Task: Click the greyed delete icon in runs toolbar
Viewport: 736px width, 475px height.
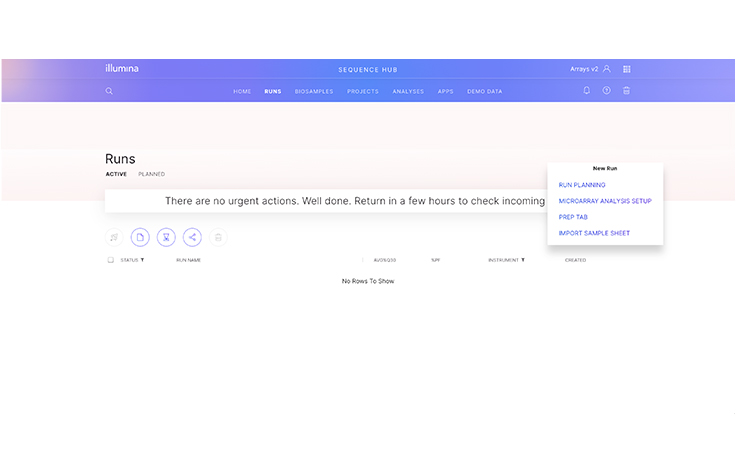Action: coord(218,237)
